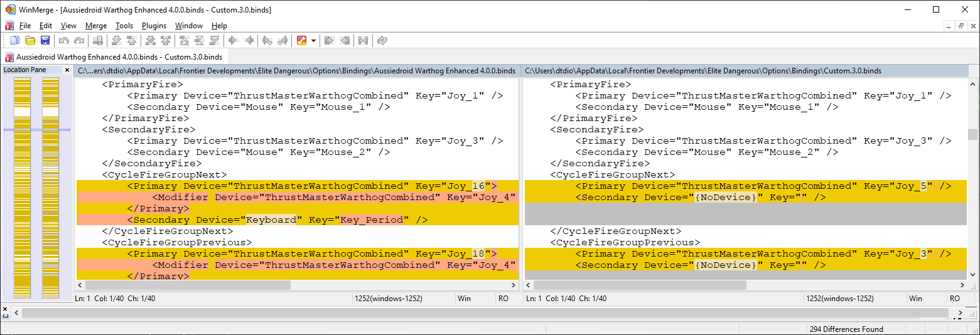Jump to the next conflict

(x=151, y=41)
